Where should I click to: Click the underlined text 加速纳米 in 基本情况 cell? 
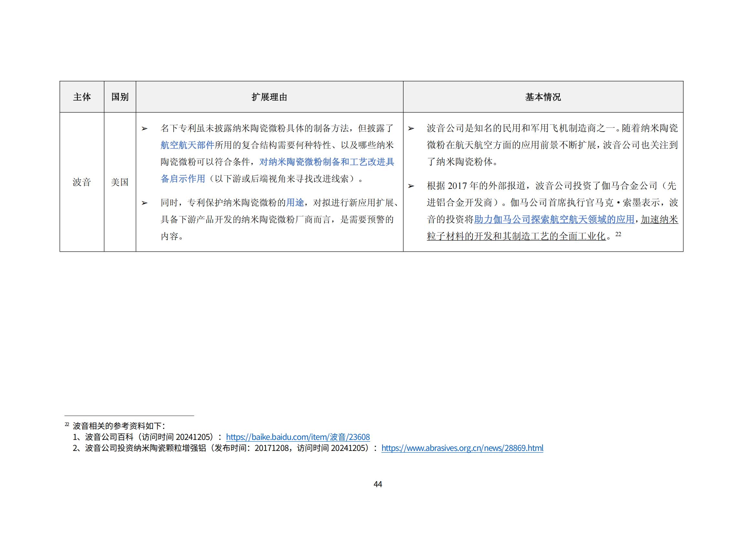click(x=659, y=219)
